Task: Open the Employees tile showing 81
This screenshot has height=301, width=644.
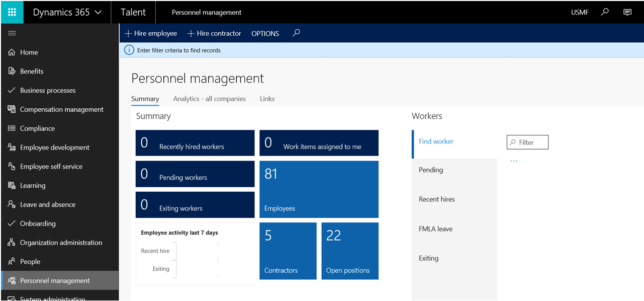Action: [x=319, y=189]
